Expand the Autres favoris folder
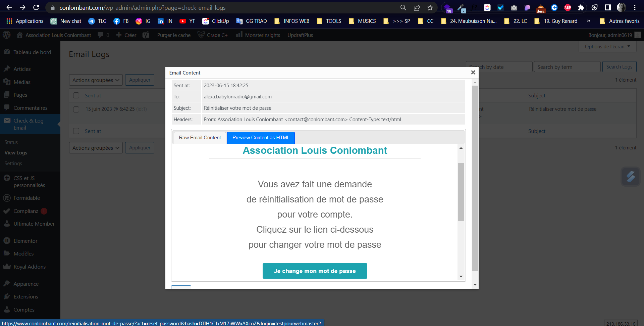The image size is (644, 326). (620, 21)
